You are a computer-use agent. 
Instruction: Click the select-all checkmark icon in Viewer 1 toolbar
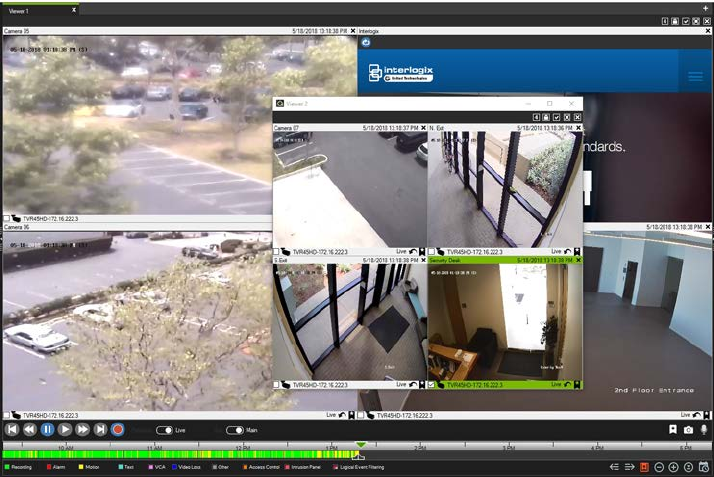tap(685, 21)
